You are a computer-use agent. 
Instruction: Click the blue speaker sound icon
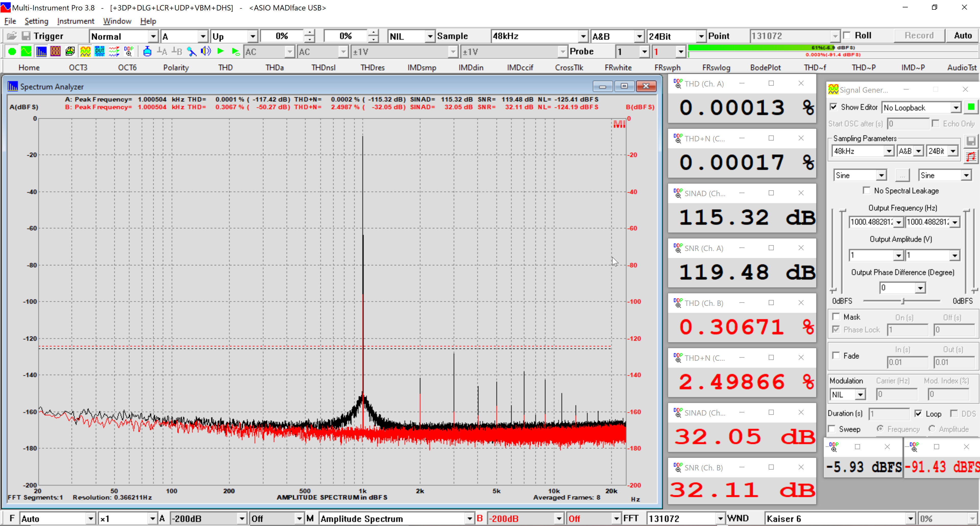(206, 51)
